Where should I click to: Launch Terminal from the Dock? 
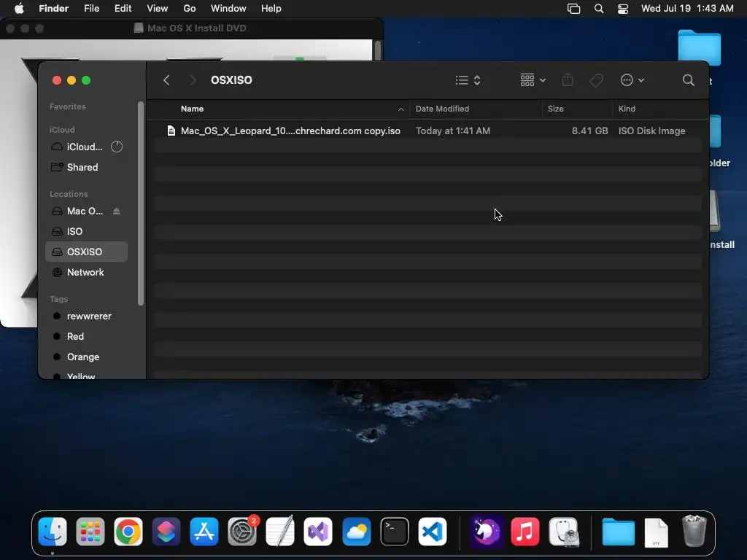pyautogui.click(x=395, y=532)
